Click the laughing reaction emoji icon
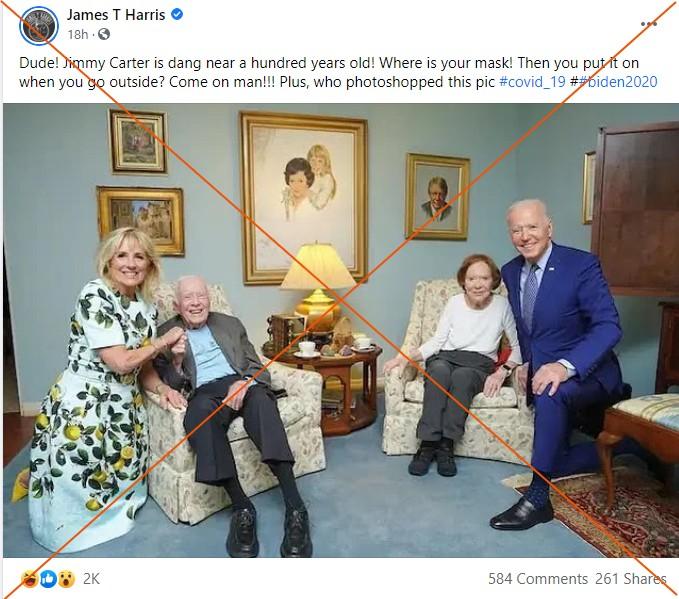The height and width of the screenshot is (599, 679). click(29, 579)
